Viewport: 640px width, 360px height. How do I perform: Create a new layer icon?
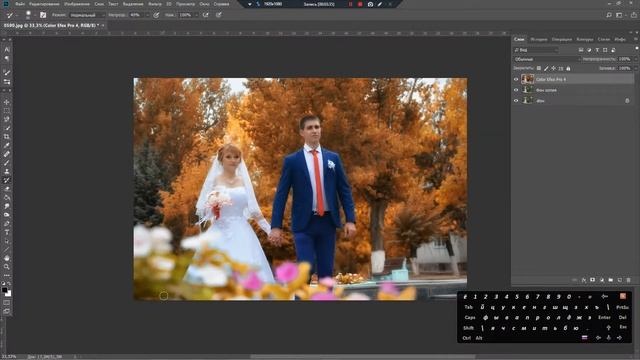pyautogui.click(x=620, y=280)
